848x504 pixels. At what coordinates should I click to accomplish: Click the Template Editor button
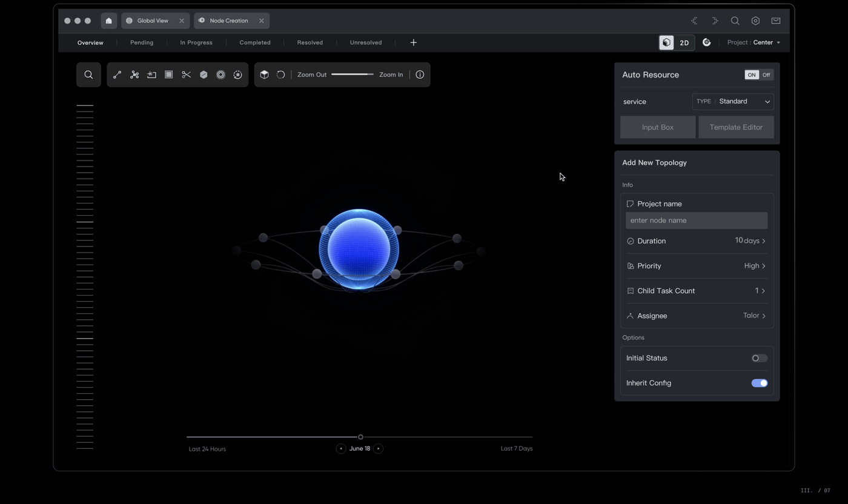coord(736,127)
